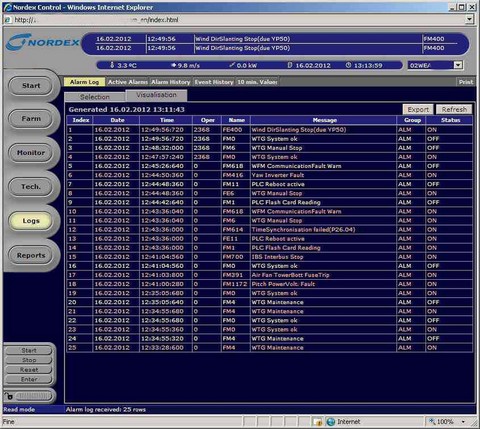Open the Monitor section
480x429 pixels.
tap(31, 153)
